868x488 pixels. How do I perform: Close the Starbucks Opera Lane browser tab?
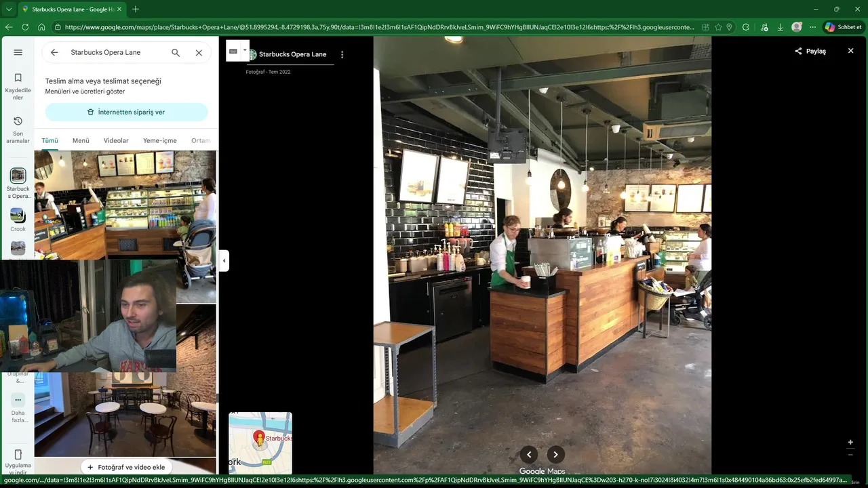point(119,9)
